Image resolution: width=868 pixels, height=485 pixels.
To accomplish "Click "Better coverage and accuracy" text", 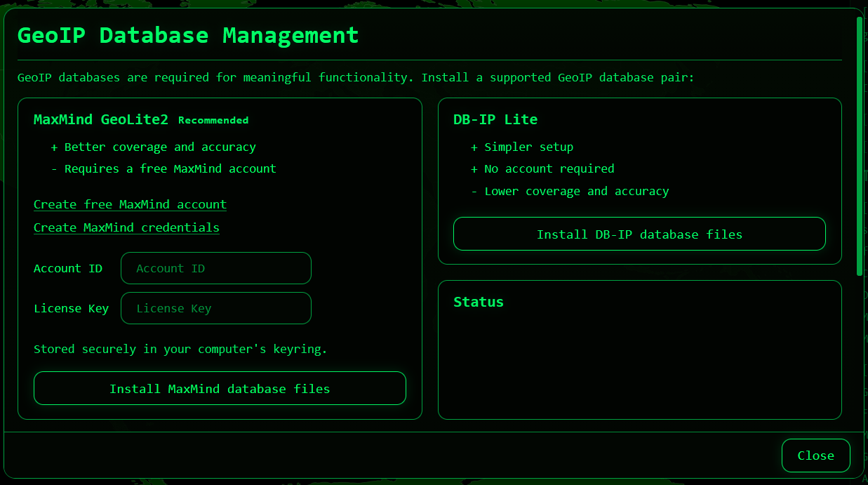I will point(160,147).
